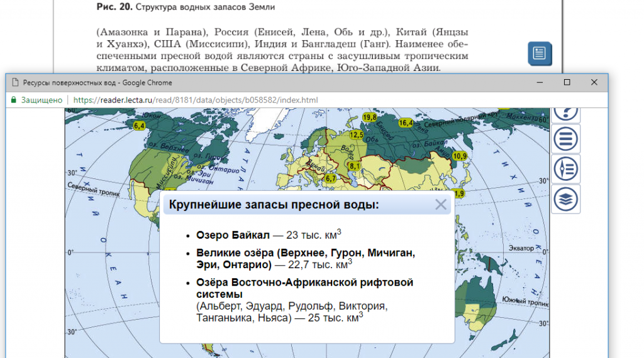Click yellow value marker 10,9
The height and width of the screenshot is (358, 644).
coord(460,156)
